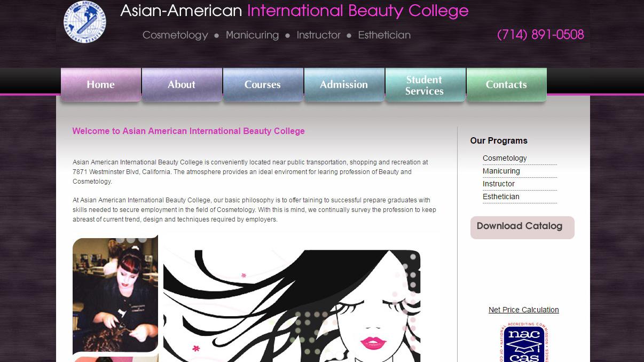Screen dimensions: 644x362
Task: Click the woman with flowing hair illustration
Action: pos(292,305)
